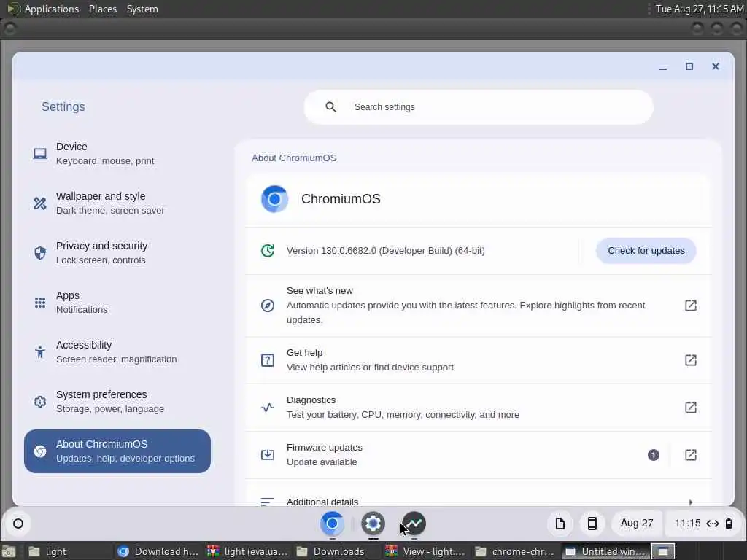Select About ChromiumOS sidebar item
The image size is (747, 560).
[x=117, y=451]
